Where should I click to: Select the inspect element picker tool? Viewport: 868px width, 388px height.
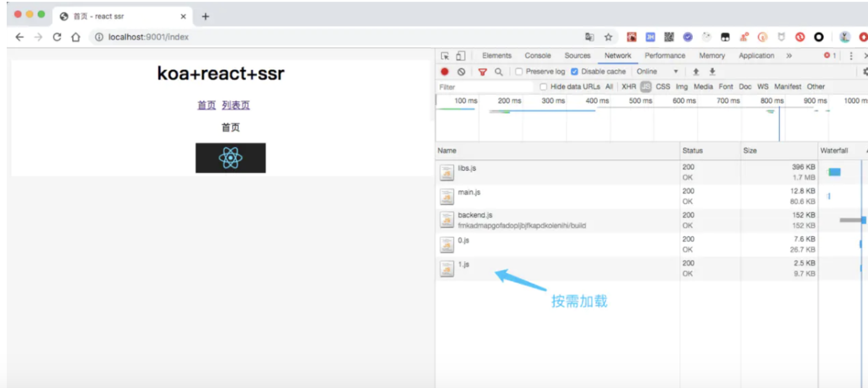[445, 56]
